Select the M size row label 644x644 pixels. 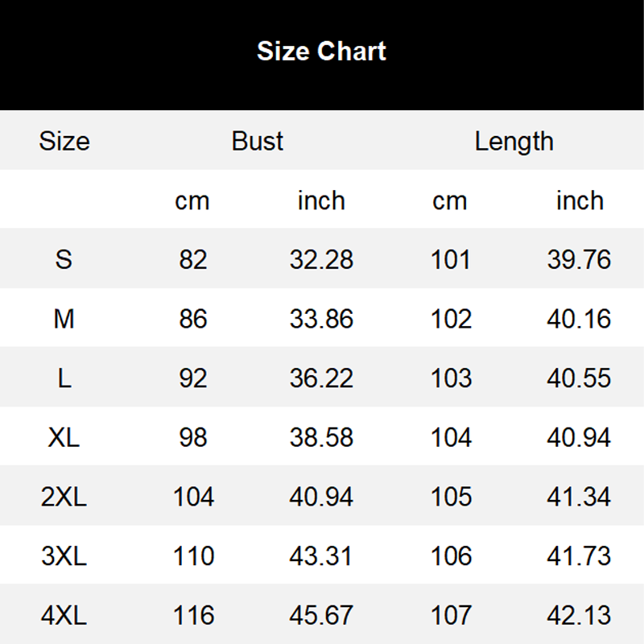click(64, 319)
